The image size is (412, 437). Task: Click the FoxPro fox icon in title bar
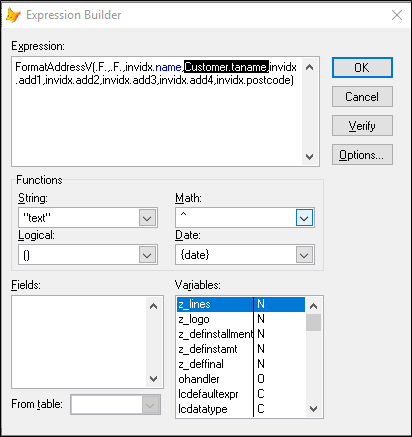tap(13, 15)
